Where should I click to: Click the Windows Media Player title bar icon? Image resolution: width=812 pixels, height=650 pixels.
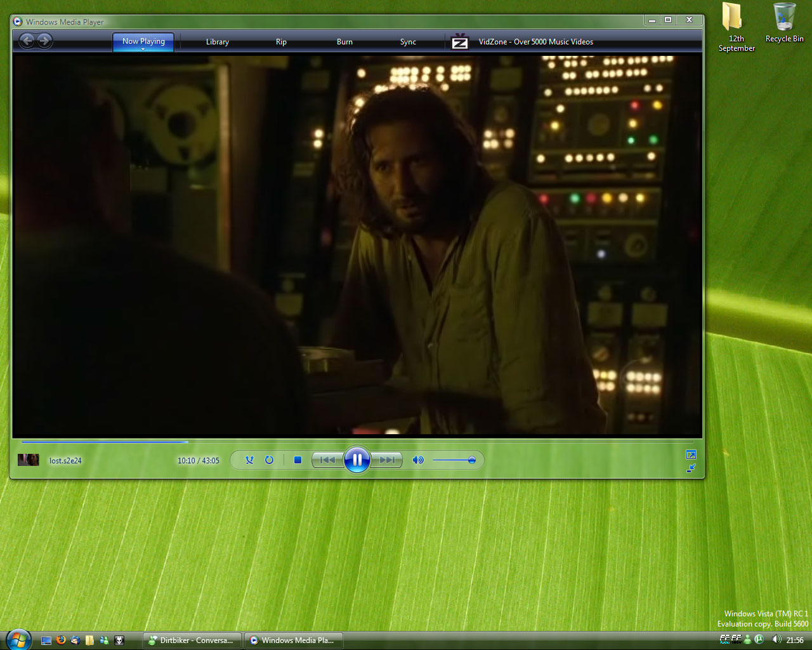pyautogui.click(x=18, y=22)
